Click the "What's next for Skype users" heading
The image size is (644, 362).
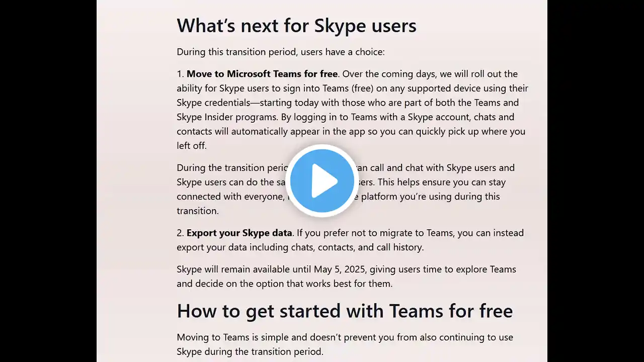(x=296, y=25)
